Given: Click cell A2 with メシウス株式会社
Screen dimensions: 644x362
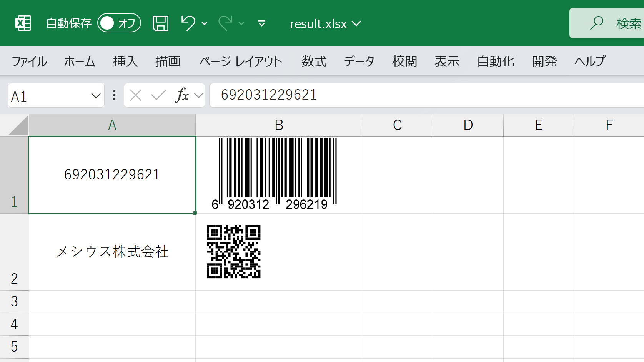Looking at the screenshot, I should (x=112, y=252).
